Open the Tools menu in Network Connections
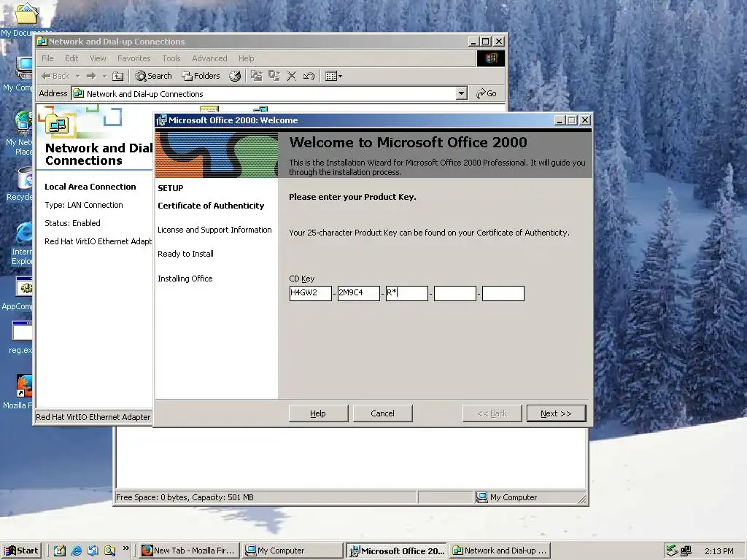The height and width of the screenshot is (560, 747). coord(171,58)
